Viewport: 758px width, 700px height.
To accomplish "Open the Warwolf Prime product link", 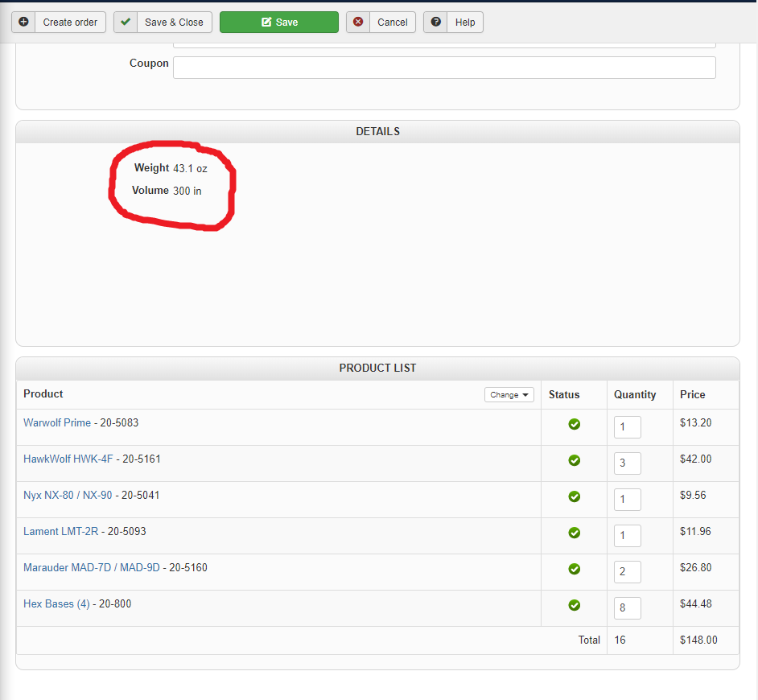I will tap(57, 422).
